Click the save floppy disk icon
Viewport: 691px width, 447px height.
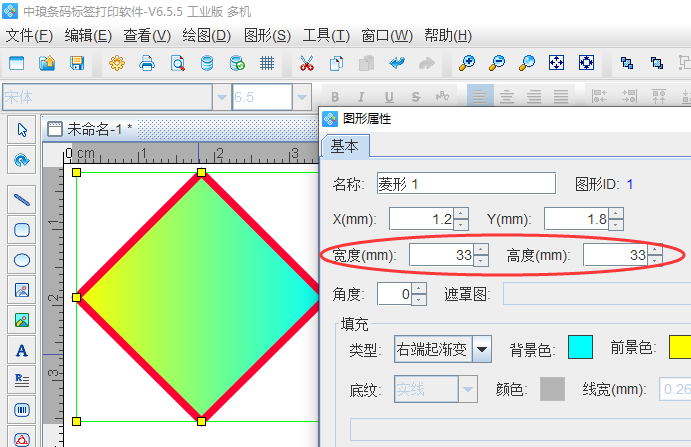(x=76, y=63)
